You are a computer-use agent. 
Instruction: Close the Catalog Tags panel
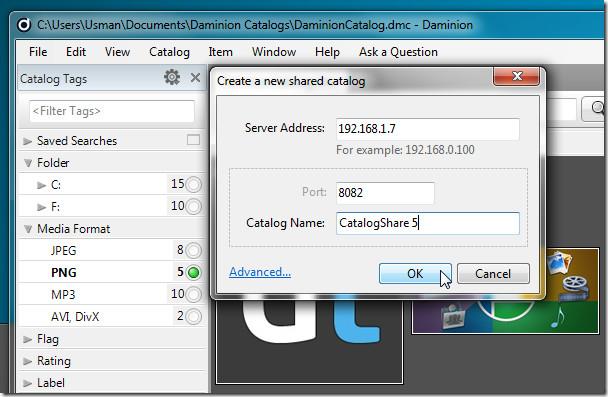coord(195,78)
